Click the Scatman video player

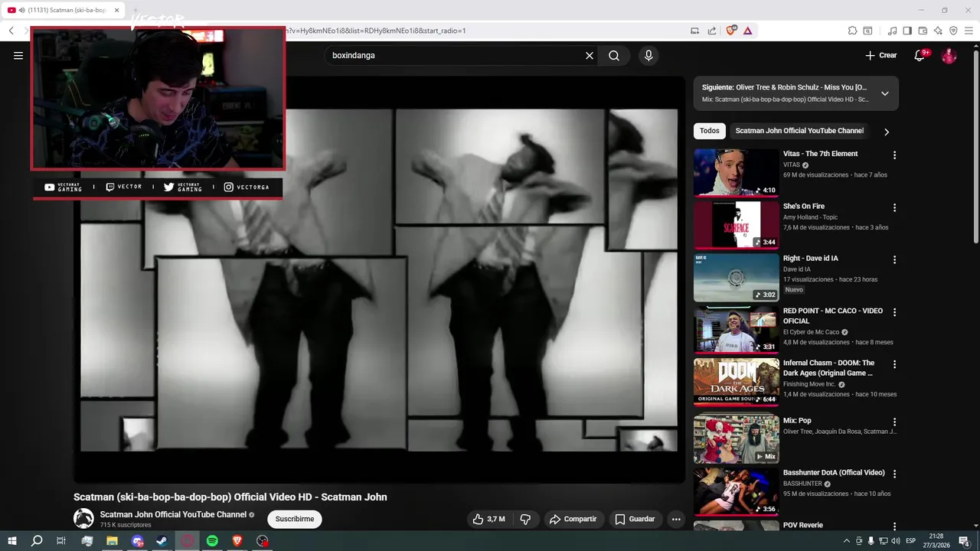point(379,279)
